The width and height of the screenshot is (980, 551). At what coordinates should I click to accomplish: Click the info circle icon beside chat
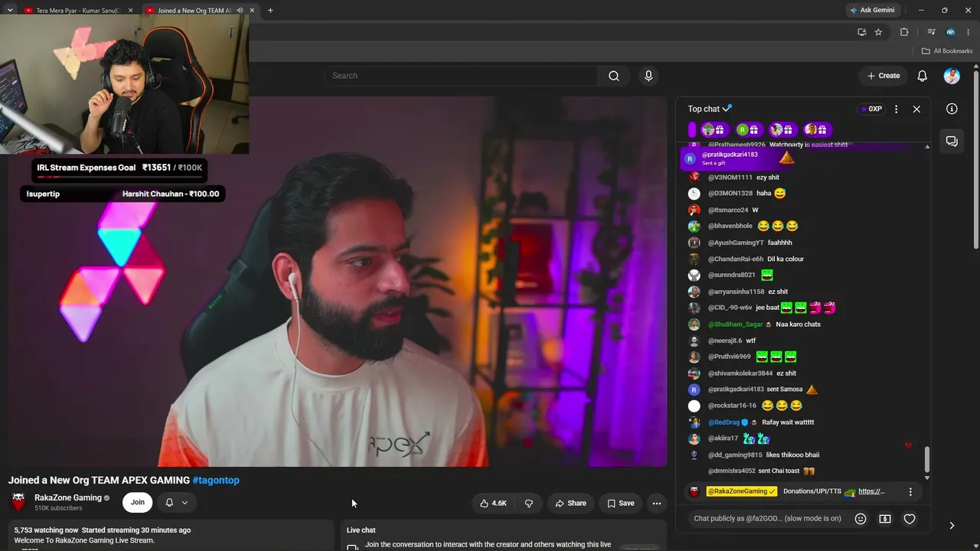[952, 109]
